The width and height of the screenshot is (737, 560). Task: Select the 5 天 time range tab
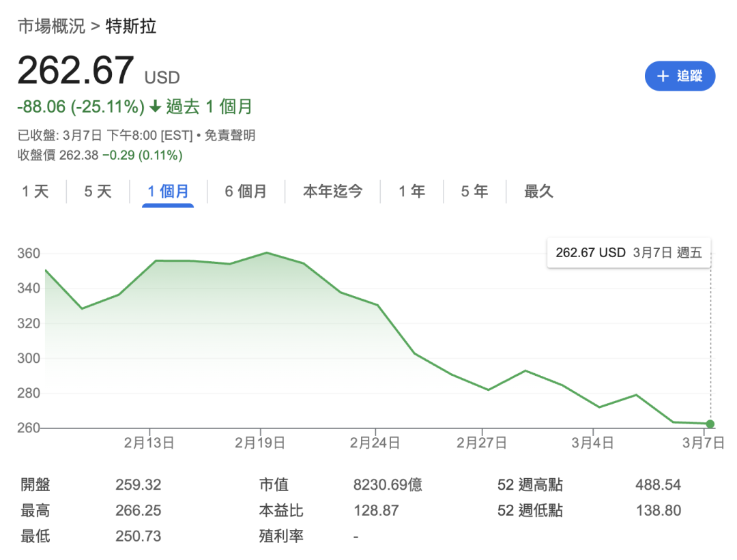[x=98, y=192]
